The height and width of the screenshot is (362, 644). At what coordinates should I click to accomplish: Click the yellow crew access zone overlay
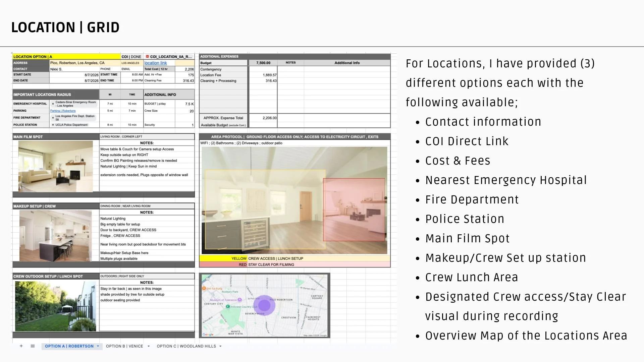[265, 209]
